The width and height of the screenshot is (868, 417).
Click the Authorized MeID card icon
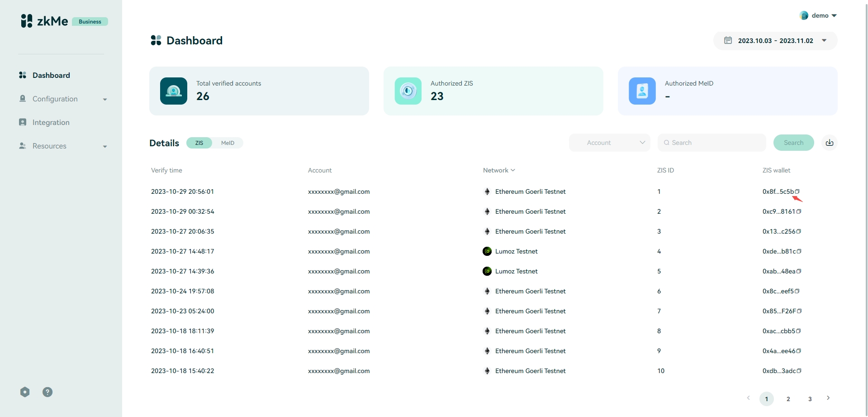pos(642,91)
